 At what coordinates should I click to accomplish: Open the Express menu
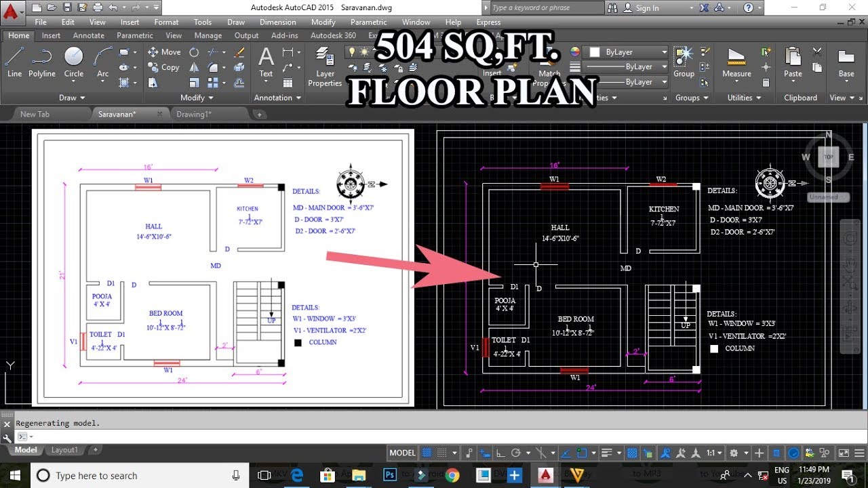click(488, 22)
